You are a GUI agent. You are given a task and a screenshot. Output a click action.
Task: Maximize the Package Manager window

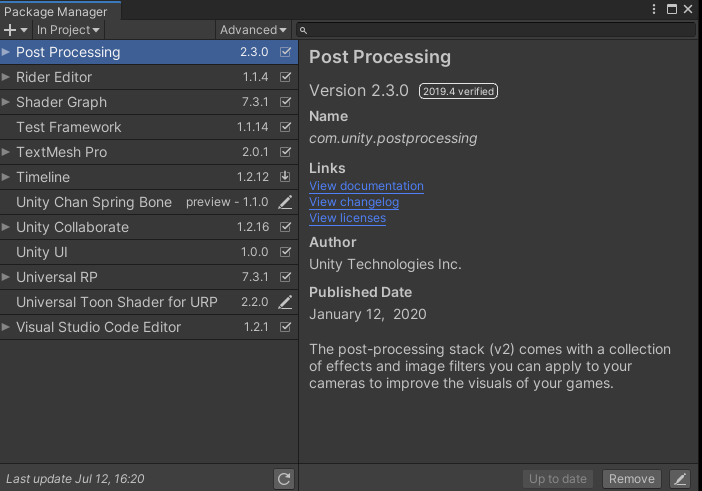pyautogui.click(x=672, y=9)
